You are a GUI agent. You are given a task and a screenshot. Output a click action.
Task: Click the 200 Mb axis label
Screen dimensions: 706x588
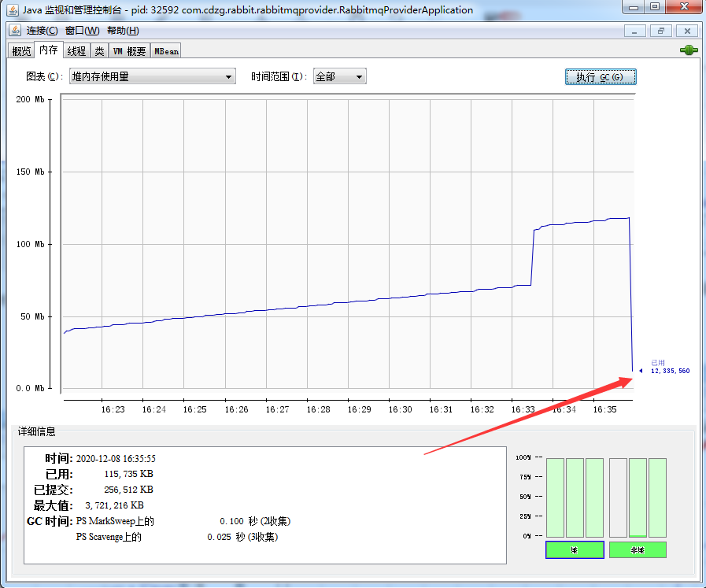click(30, 99)
